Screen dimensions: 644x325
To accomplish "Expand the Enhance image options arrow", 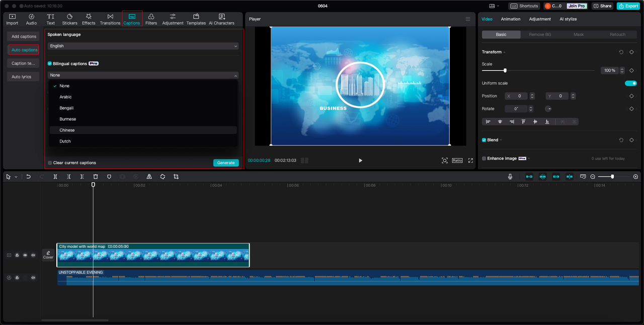I will (529, 158).
